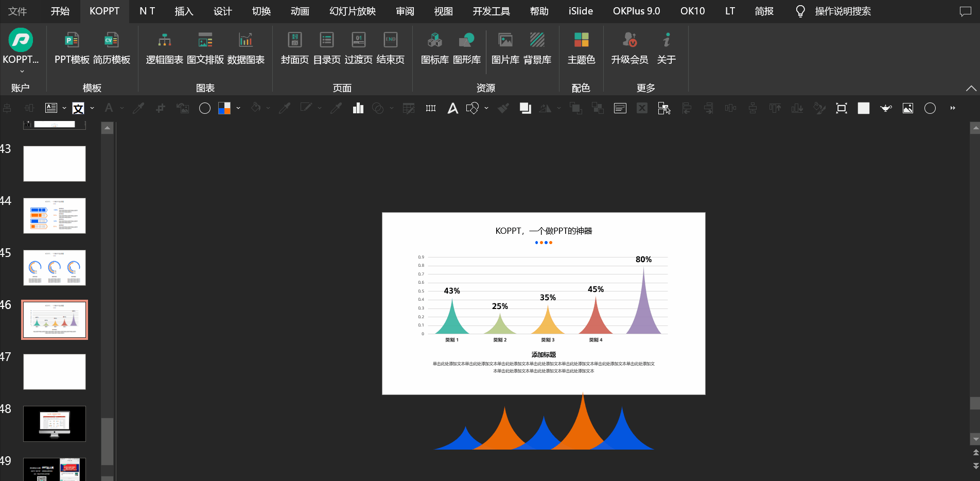This screenshot has height=481, width=980.
Task: Click the stacked squares layer icon
Action: (x=525, y=108)
